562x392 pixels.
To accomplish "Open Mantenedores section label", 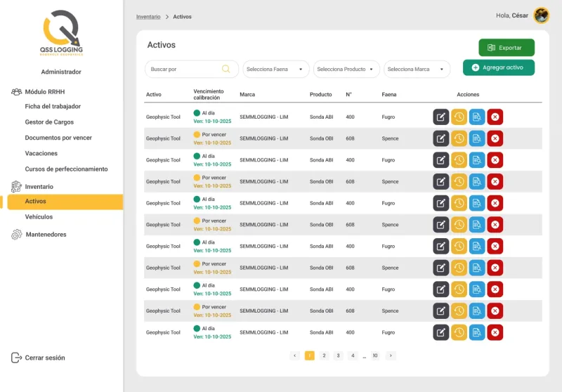I will tap(46, 235).
